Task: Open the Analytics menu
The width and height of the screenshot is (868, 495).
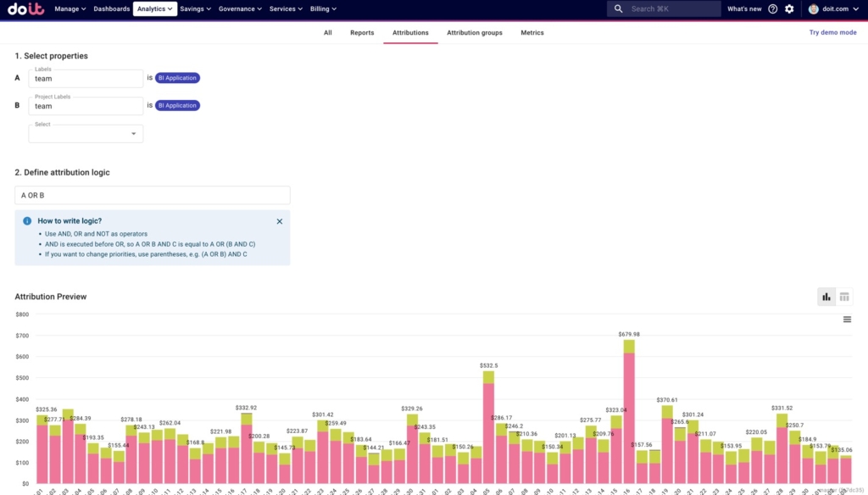Action: click(x=153, y=8)
